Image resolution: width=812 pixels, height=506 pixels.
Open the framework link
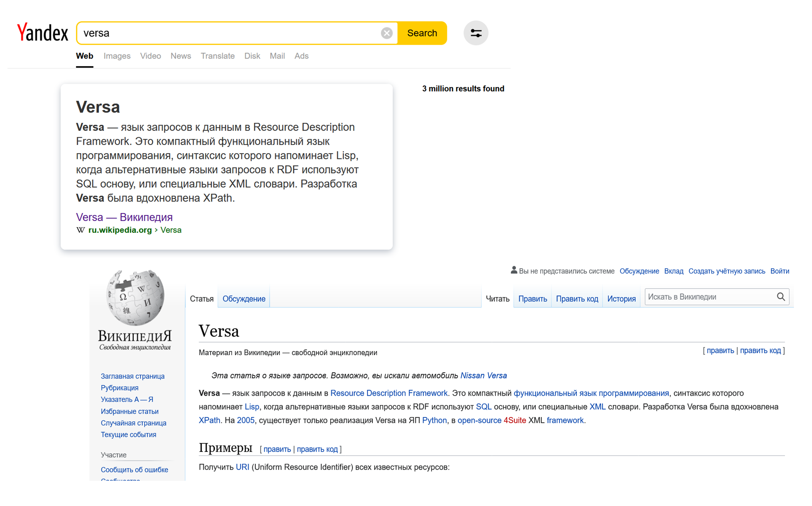(565, 420)
